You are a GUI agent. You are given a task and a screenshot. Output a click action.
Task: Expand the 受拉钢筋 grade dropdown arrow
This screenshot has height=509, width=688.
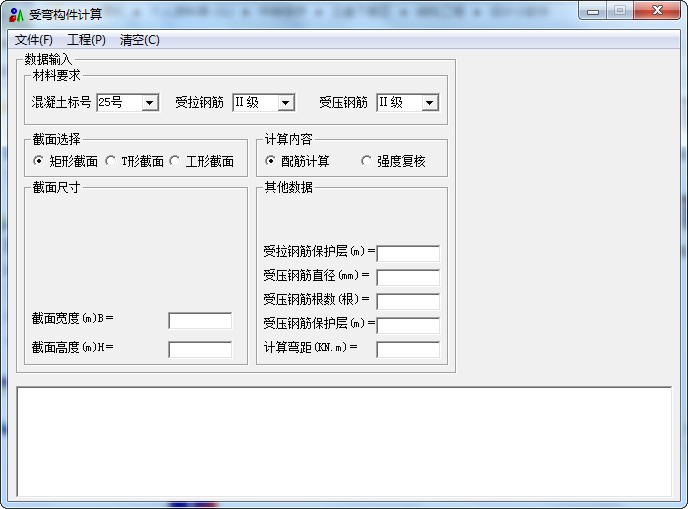coord(286,103)
